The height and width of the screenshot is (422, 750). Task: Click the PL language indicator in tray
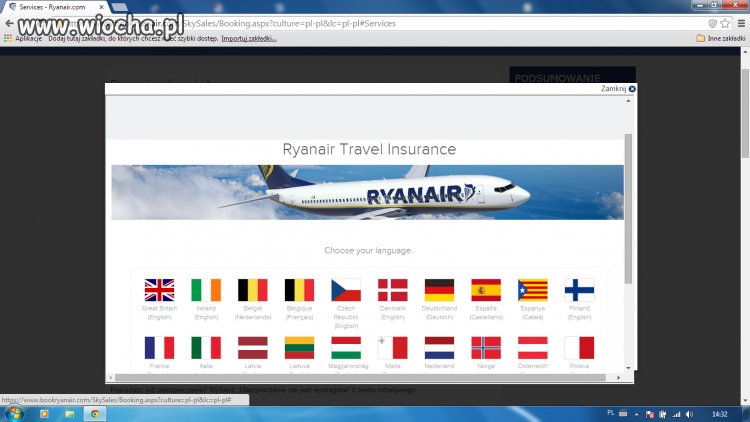coord(610,413)
